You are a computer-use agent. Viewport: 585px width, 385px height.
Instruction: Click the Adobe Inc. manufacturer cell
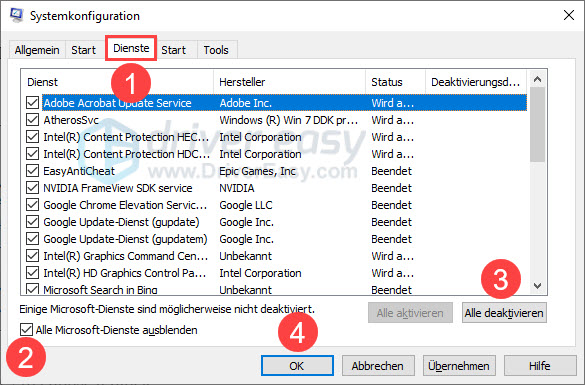245,103
